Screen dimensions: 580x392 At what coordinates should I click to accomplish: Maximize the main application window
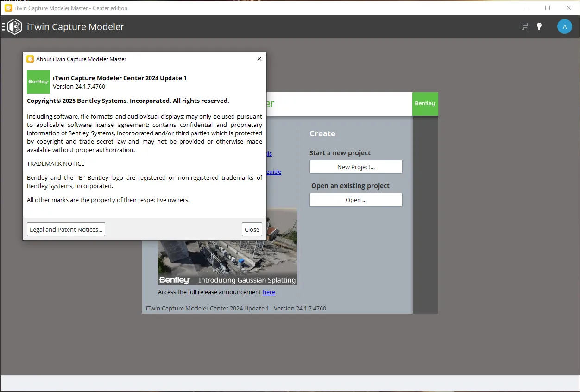[548, 8]
